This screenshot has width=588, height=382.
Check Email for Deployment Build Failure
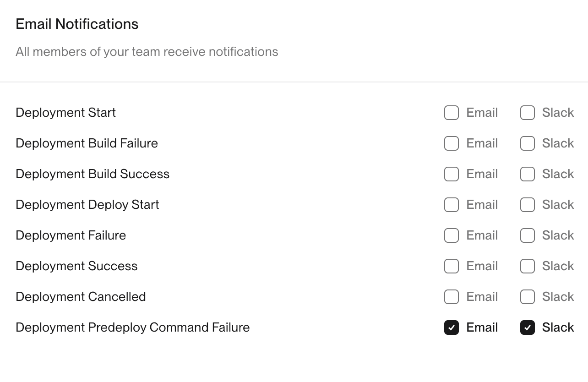click(x=452, y=143)
